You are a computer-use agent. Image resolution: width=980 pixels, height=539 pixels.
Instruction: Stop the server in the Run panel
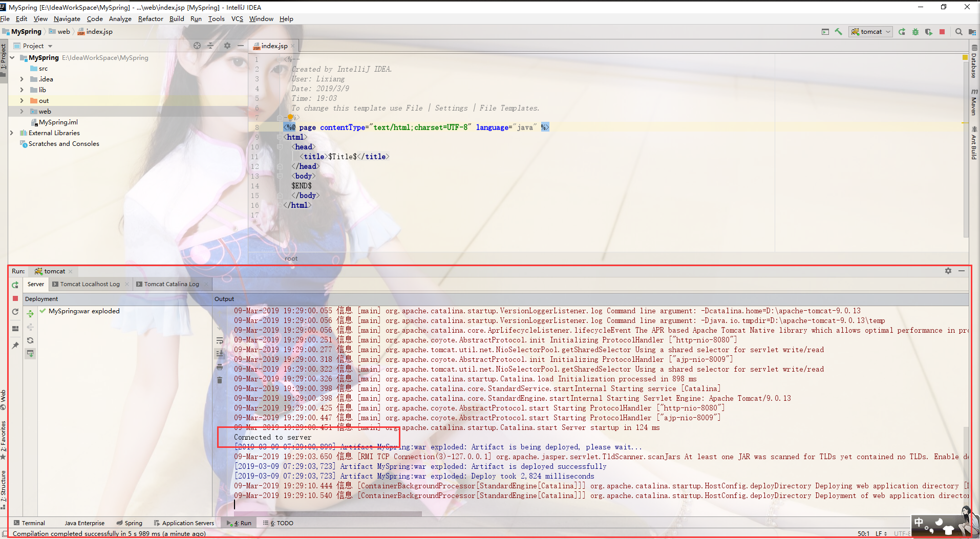pos(15,298)
